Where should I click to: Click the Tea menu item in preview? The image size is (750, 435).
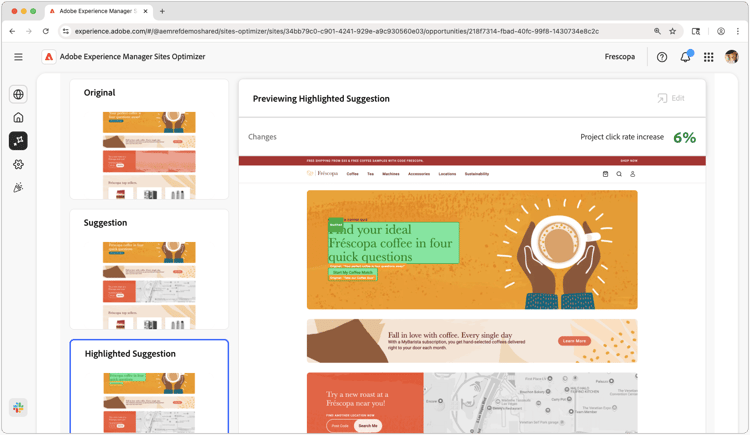tap(370, 174)
